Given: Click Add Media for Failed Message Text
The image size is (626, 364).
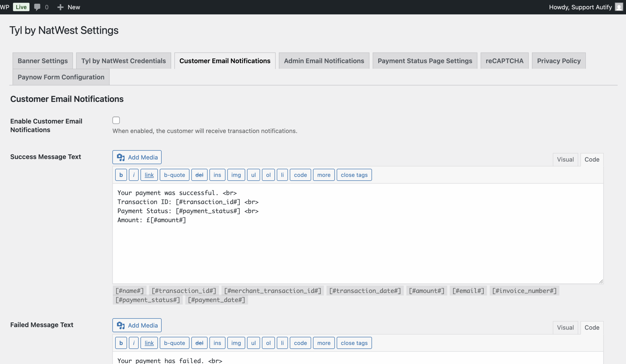Looking at the screenshot, I should [137, 325].
